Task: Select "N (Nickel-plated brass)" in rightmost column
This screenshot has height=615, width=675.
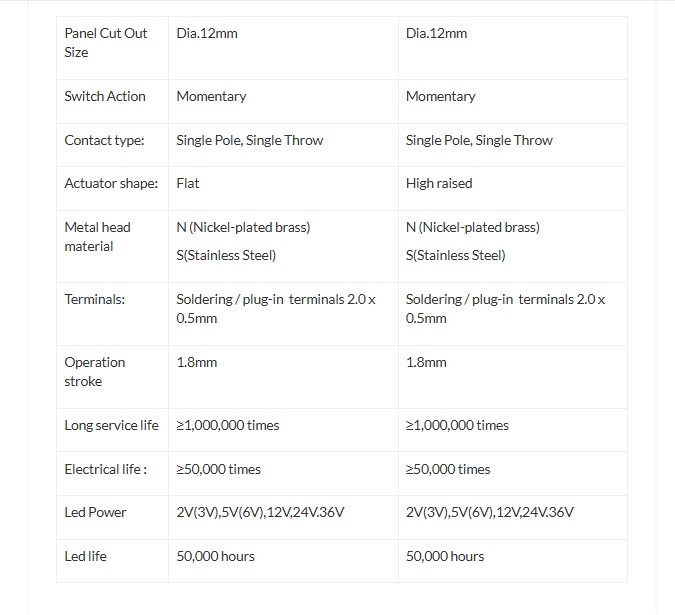Action: click(x=473, y=228)
